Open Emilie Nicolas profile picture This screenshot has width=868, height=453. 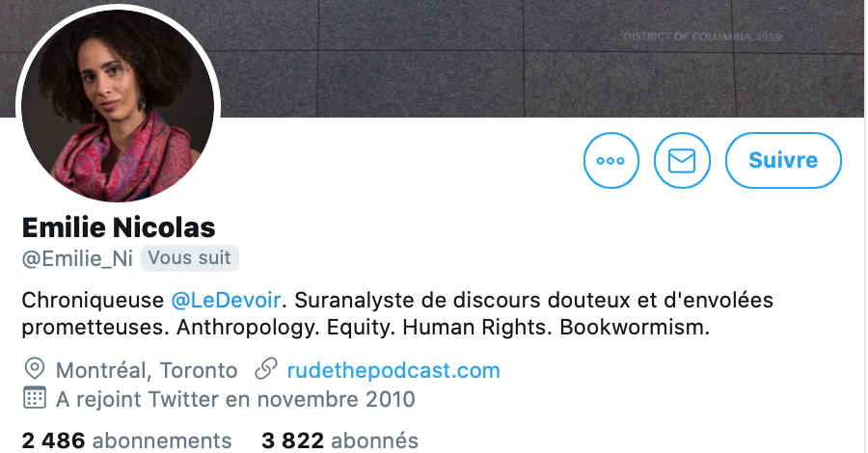pos(118,105)
